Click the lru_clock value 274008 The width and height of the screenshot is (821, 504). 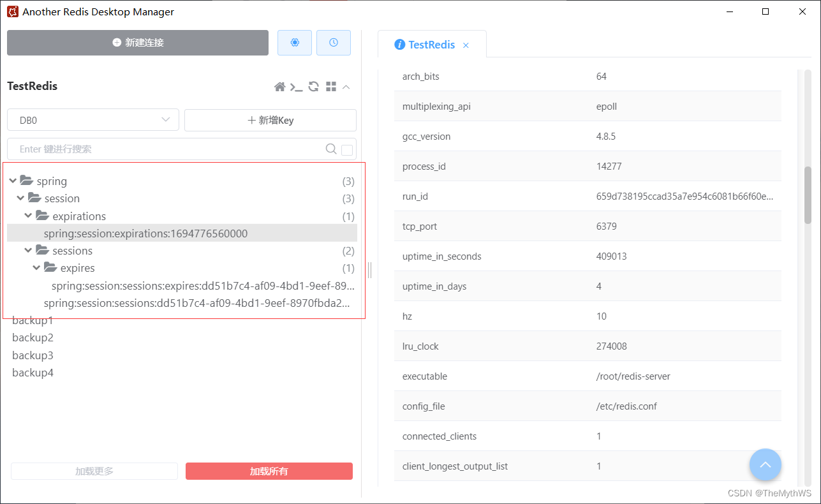pos(612,346)
